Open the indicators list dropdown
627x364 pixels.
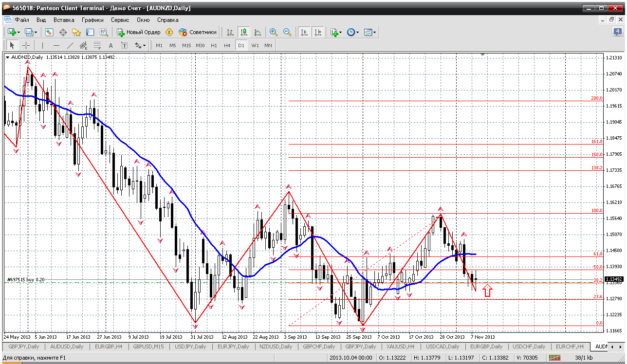(x=340, y=32)
